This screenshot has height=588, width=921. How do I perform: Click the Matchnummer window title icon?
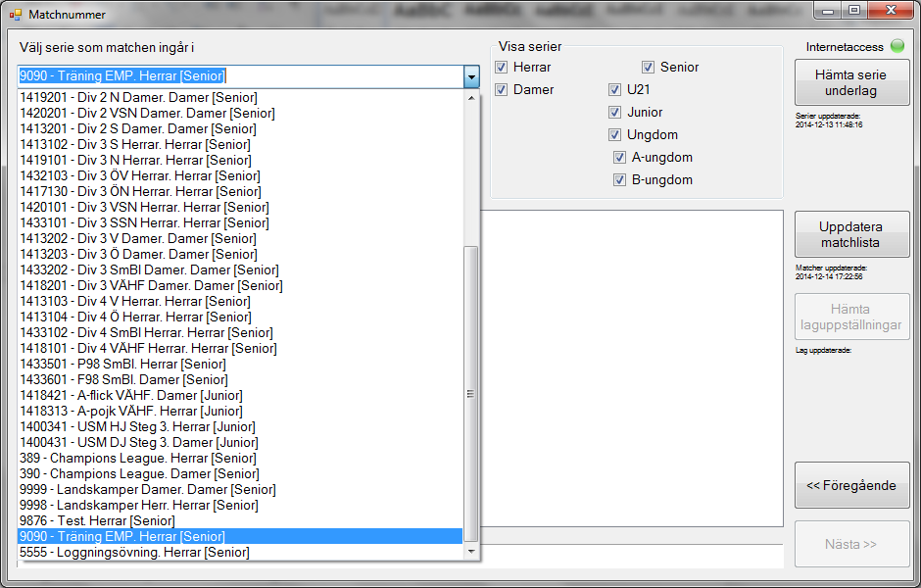16,14
